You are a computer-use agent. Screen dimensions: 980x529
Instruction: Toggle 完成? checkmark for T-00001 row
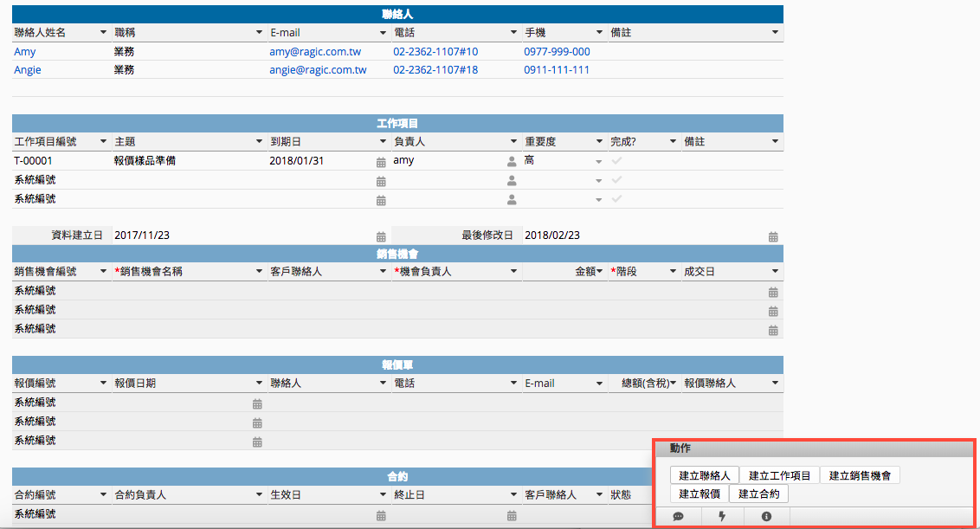[617, 161]
